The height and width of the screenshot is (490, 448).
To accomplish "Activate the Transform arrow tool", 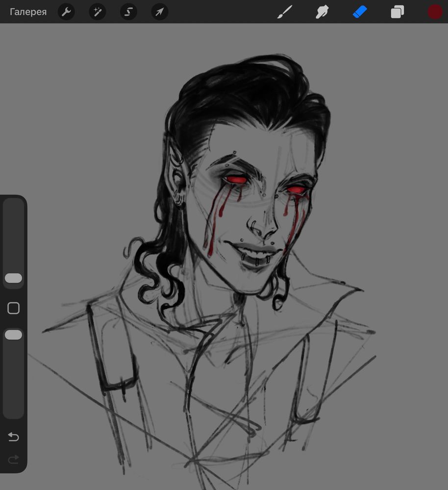I will pos(160,12).
